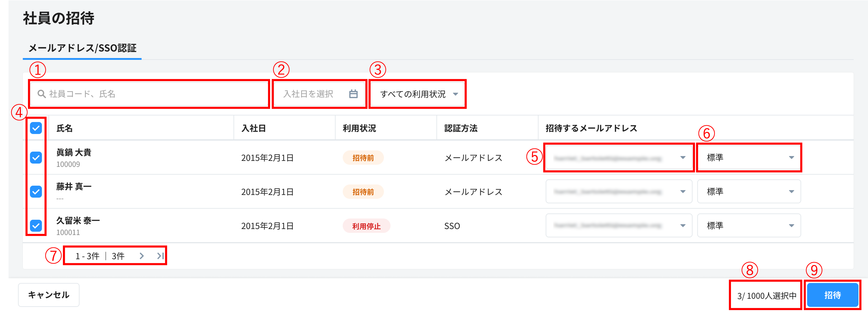Open the すべての利用状況 filter dropdown
The width and height of the screenshot is (868, 312).
point(418,94)
